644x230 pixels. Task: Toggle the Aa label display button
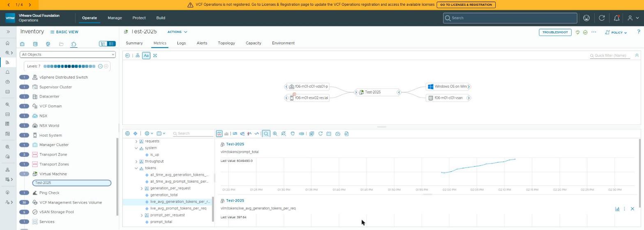pos(146,56)
